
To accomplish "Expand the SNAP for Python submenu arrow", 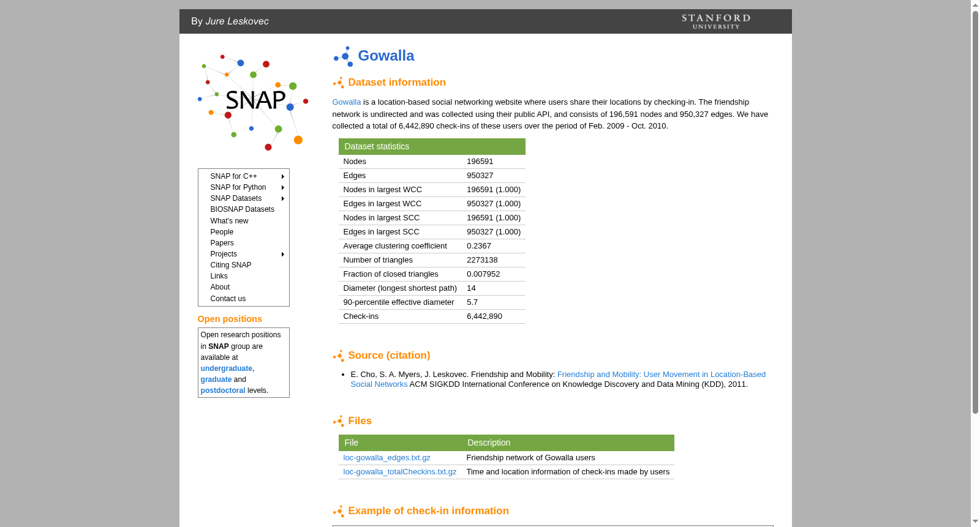I will coord(283,187).
